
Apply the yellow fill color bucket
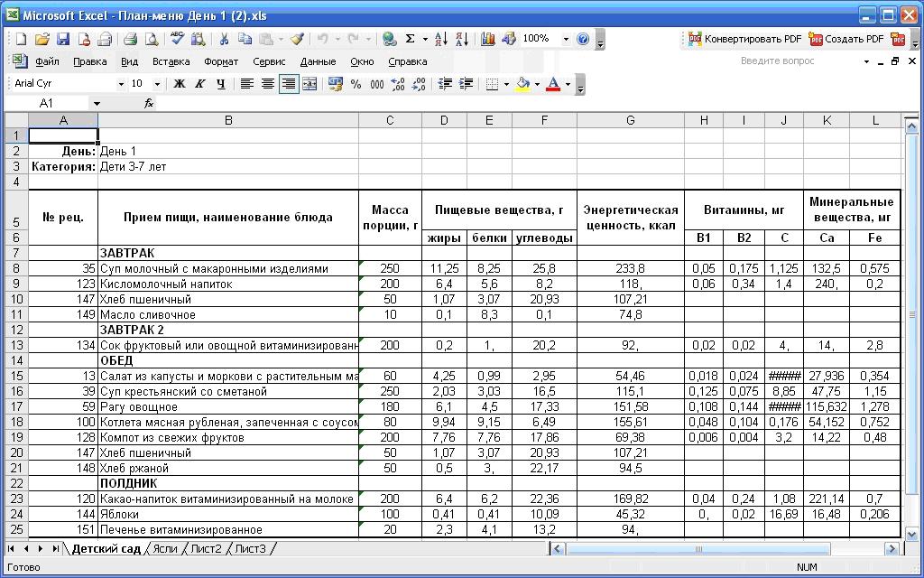point(522,84)
